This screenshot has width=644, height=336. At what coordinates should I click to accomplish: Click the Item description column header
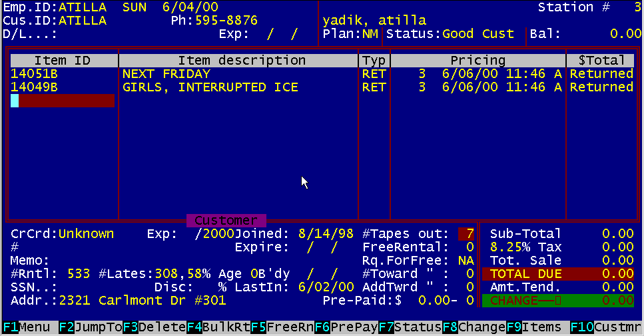pos(238,61)
